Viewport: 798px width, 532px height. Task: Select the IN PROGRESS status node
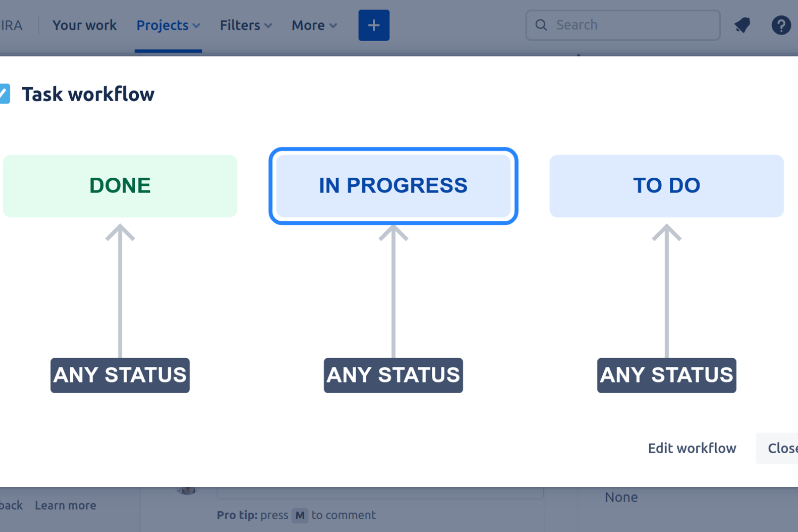[393, 186]
